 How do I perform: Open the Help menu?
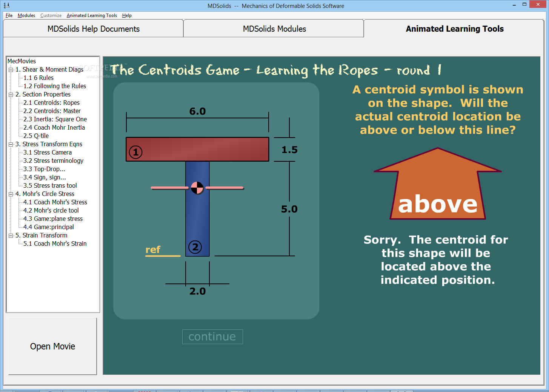[x=127, y=15]
